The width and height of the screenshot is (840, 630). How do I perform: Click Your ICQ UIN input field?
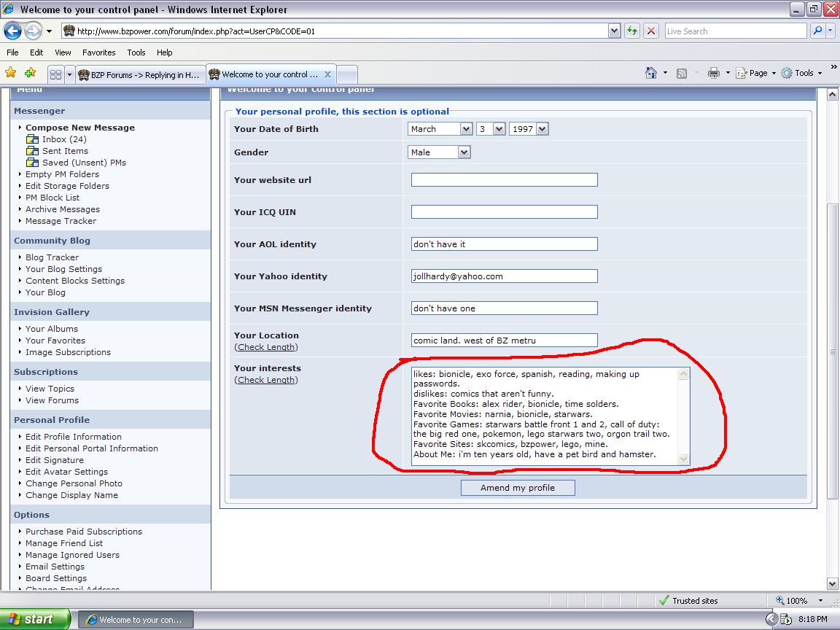click(504, 212)
